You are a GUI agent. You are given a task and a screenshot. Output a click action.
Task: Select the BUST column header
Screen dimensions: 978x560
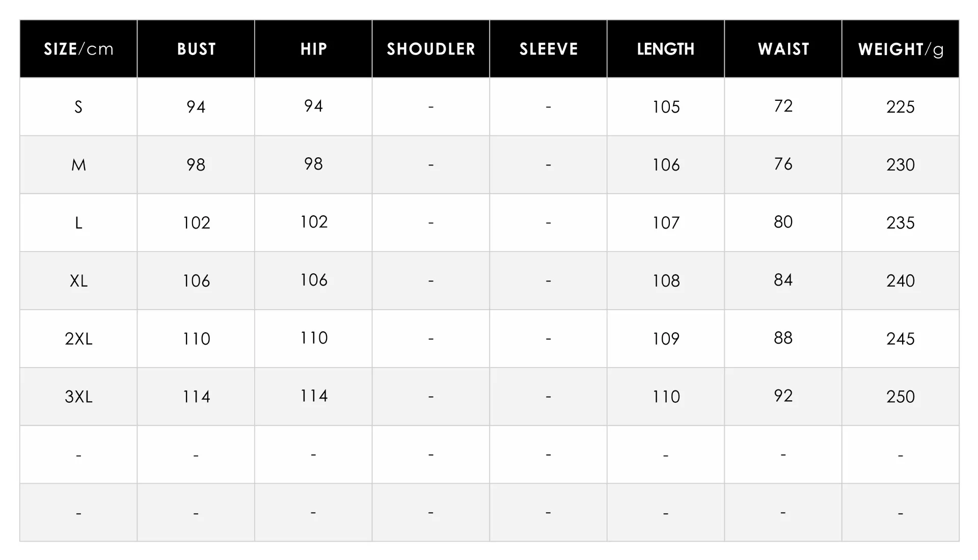click(196, 49)
